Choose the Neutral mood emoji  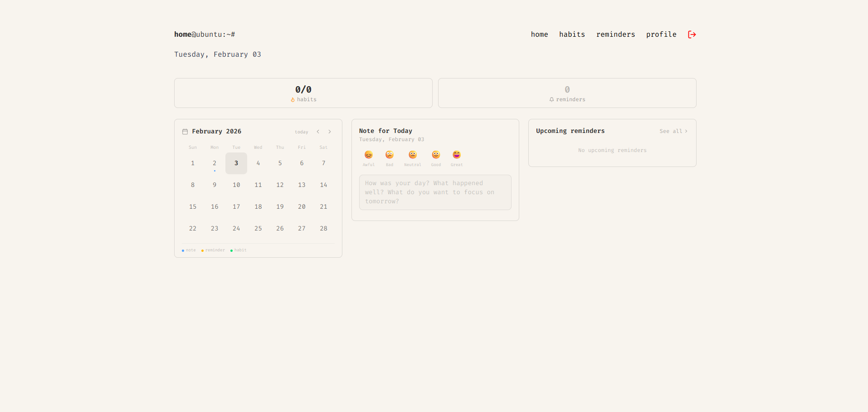[x=412, y=155]
